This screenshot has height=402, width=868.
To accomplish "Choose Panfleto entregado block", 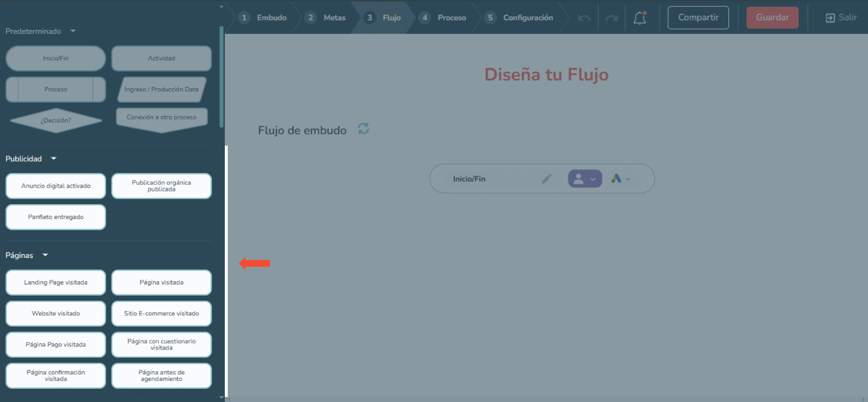I will point(56,217).
